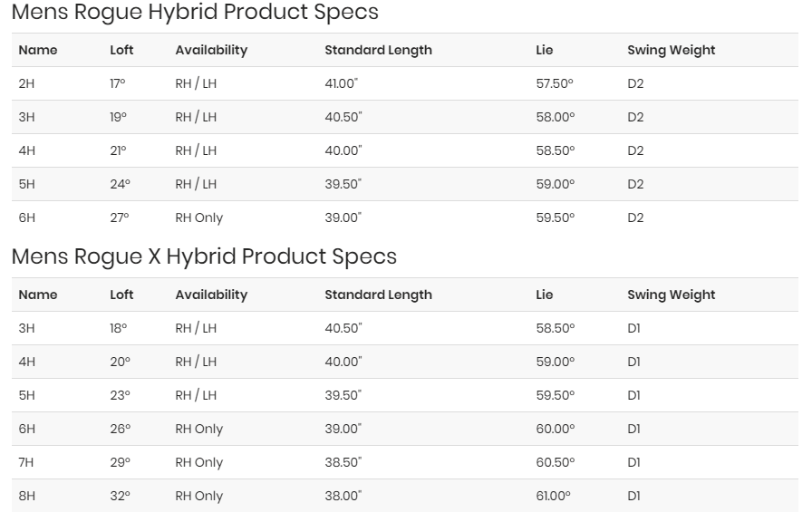The image size is (812, 522).
Task: Select the Loft column header in first table
Action: [121, 50]
